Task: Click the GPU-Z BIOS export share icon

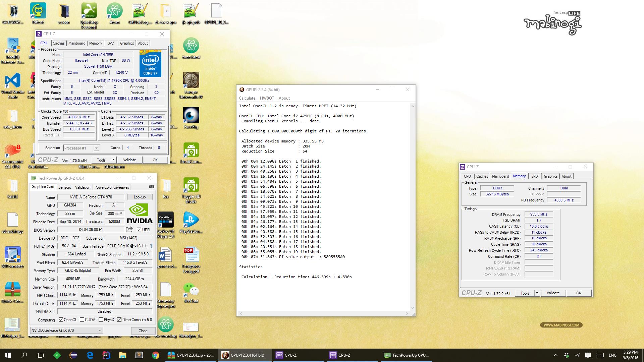Action: (129, 230)
